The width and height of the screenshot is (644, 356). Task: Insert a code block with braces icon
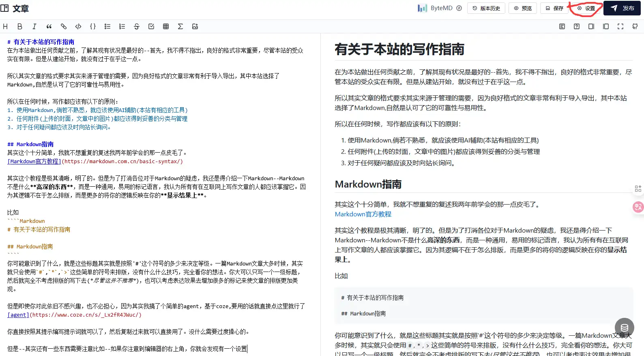(93, 26)
